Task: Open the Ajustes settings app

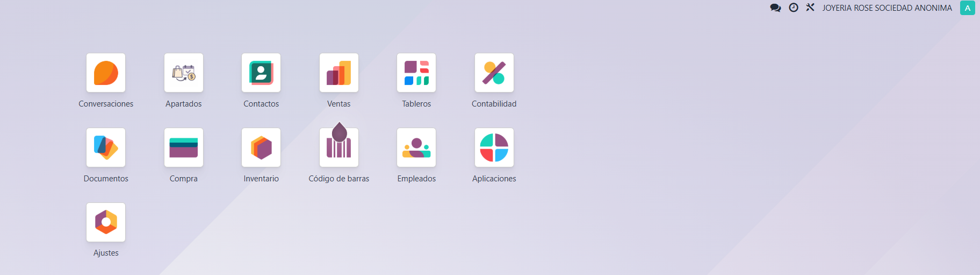Action: (x=106, y=222)
